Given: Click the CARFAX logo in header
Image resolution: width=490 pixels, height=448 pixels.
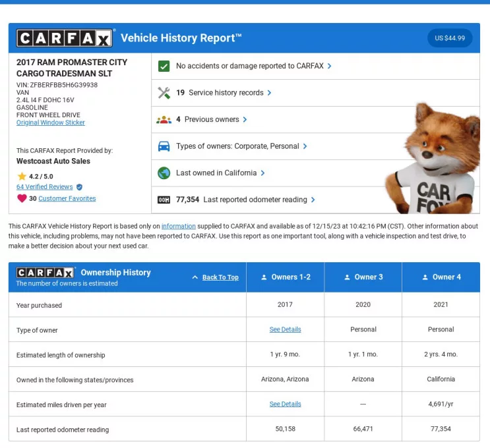Looking at the screenshot, I should 65,38.
